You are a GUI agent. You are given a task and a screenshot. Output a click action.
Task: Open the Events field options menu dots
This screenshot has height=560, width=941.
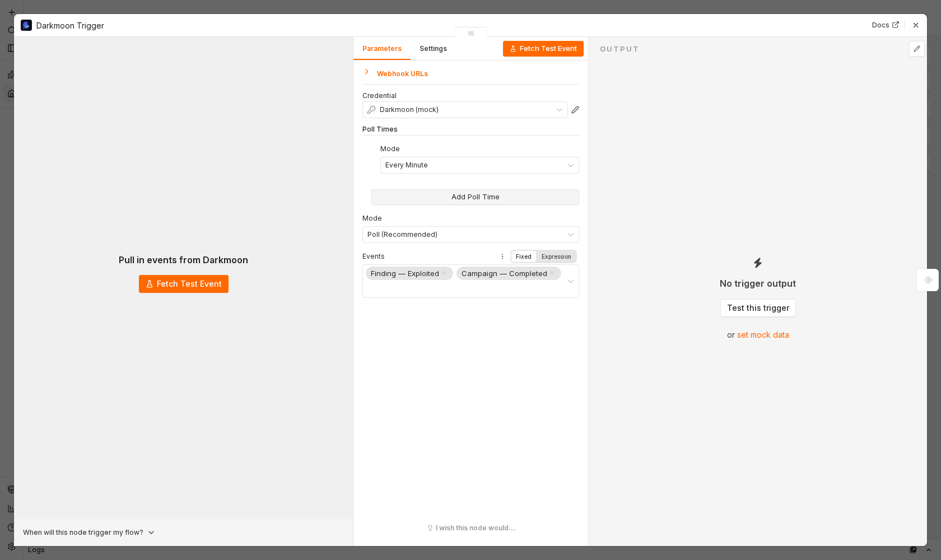click(x=502, y=256)
